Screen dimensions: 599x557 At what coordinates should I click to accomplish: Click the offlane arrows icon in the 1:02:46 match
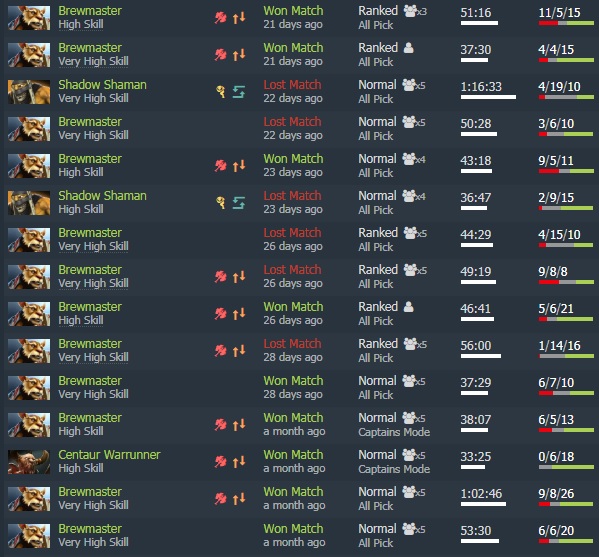239,499
